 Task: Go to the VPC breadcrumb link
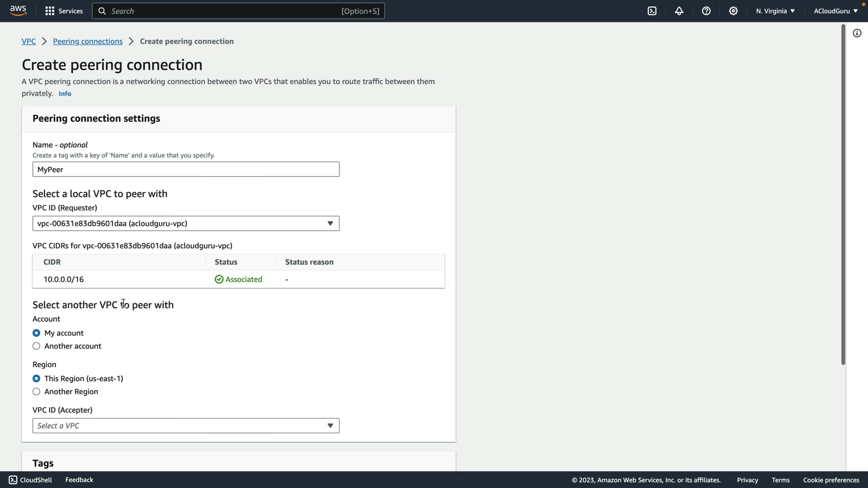pos(28,41)
